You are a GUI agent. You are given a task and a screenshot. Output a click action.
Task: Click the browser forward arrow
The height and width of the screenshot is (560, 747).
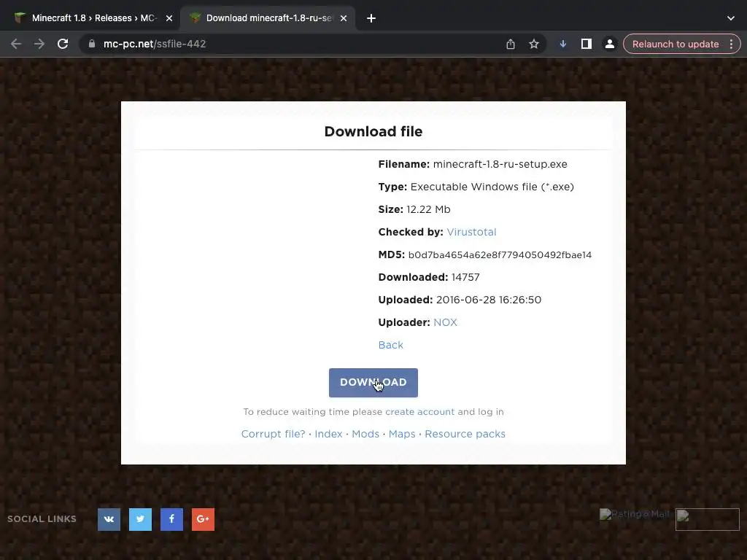39,44
